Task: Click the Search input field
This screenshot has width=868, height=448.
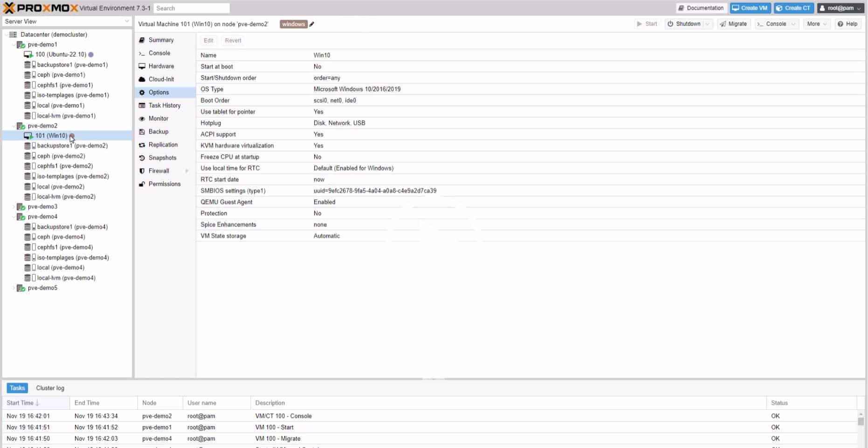Action: 192,8
